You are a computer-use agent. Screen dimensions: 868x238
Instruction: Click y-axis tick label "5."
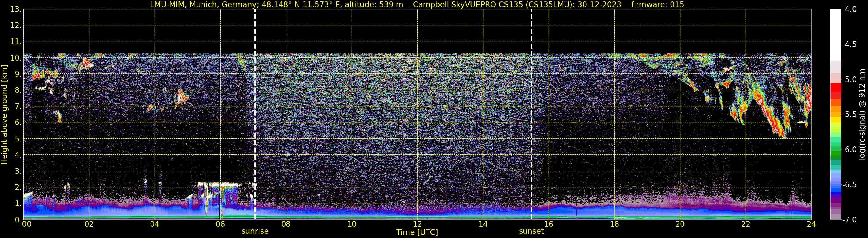click(18, 139)
